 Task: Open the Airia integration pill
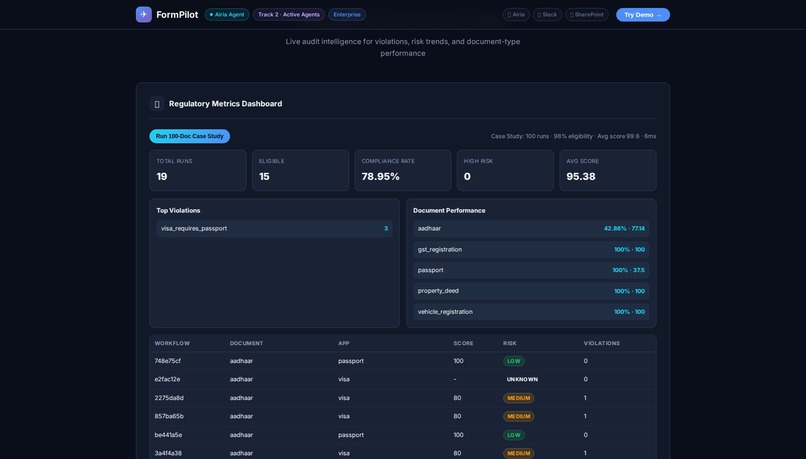pos(516,15)
